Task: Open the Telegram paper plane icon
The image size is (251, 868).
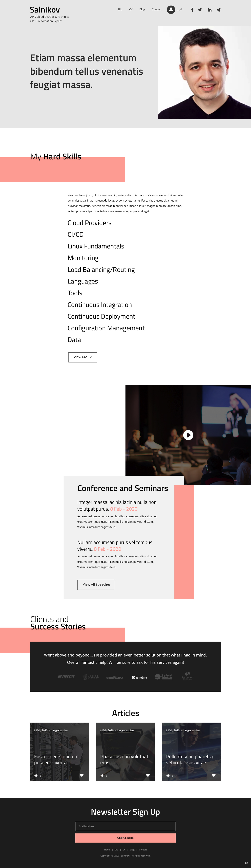Action: tap(219, 10)
